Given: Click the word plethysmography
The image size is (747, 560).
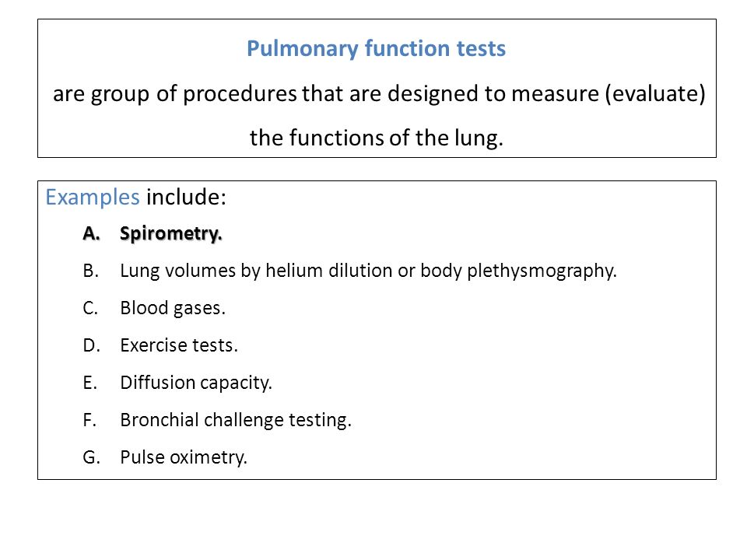Looking at the screenshot, I should pyautogui.click(x=542, y=271).
